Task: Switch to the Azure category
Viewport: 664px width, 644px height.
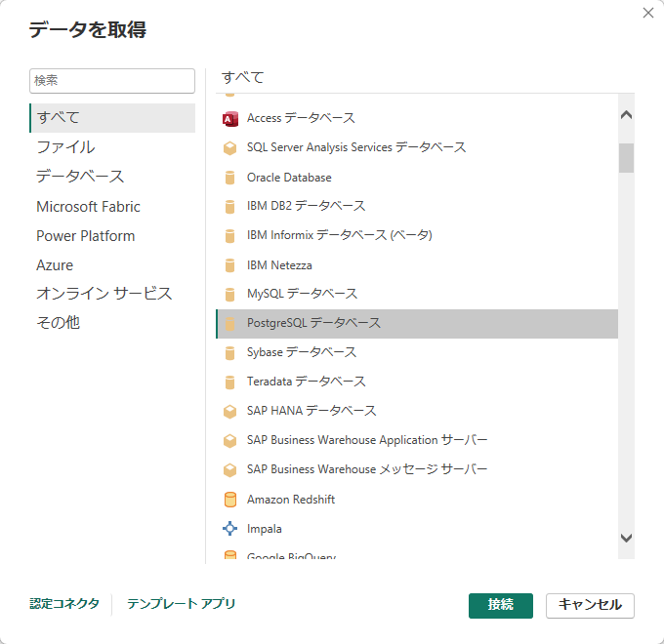Action: [x=112, y=264]
